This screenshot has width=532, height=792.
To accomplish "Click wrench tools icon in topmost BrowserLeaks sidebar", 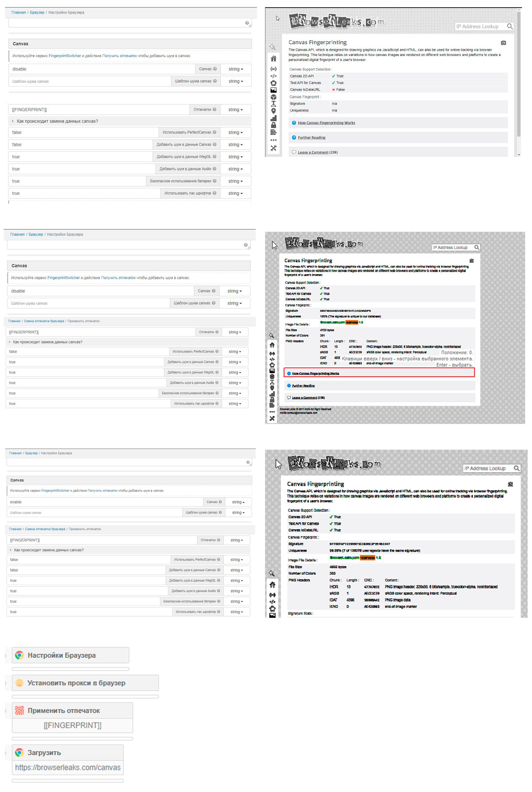I will [273, 148].
